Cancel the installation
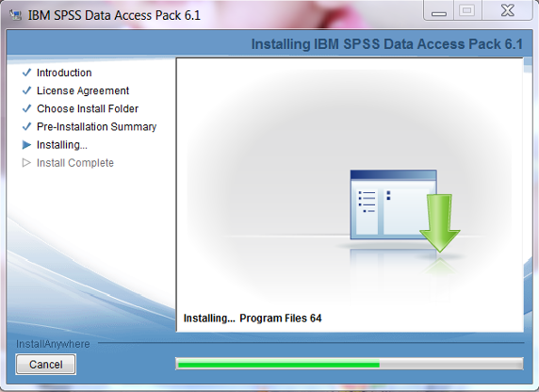 46,364
